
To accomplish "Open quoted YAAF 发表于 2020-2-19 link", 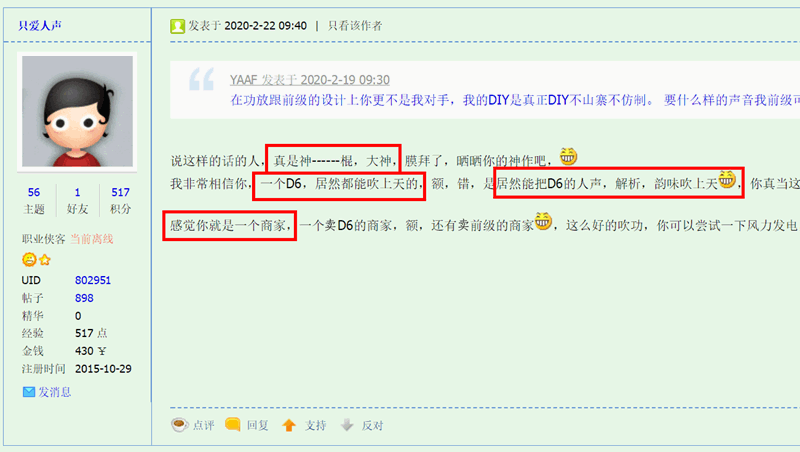I will coord(310,80).
